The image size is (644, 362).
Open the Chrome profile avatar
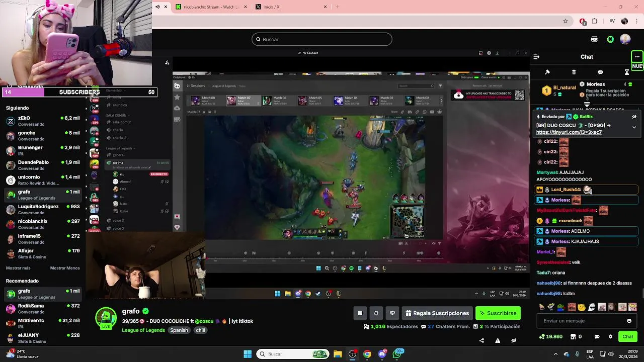[x=624, y=21]
